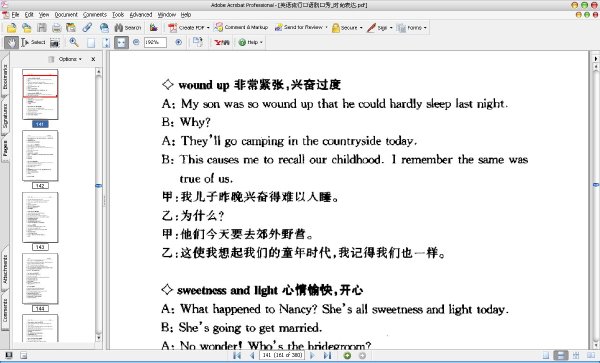The height and width of the screenshot is (363, 600).
Task: Open the Help dropdown button
Action: coord(251,42)
